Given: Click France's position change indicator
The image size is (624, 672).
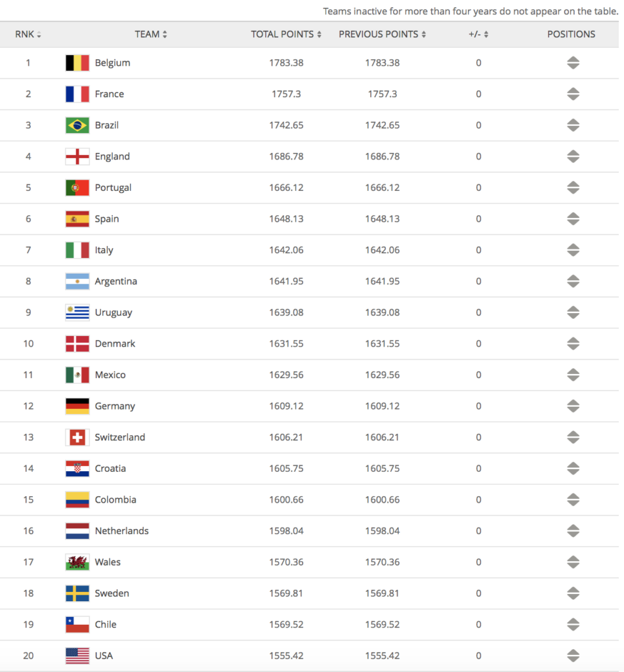Looking at the screenshot, I should pos(573,94).
